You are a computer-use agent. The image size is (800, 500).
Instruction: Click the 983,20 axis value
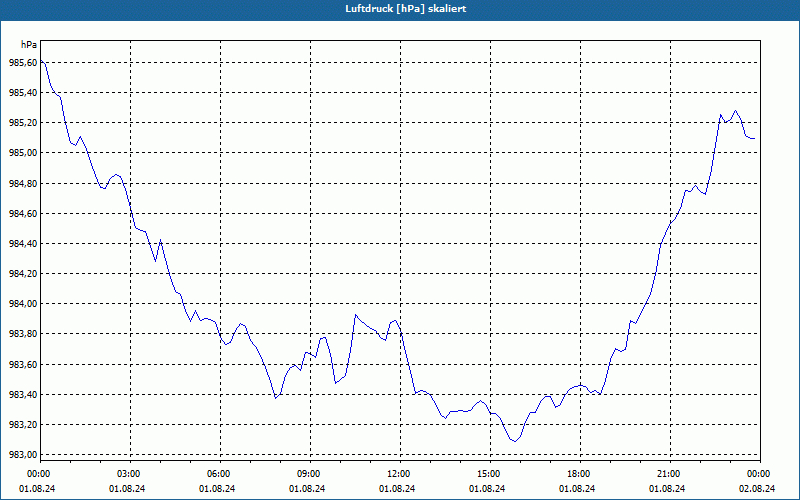pyautogui.click(x=23, y=424)
